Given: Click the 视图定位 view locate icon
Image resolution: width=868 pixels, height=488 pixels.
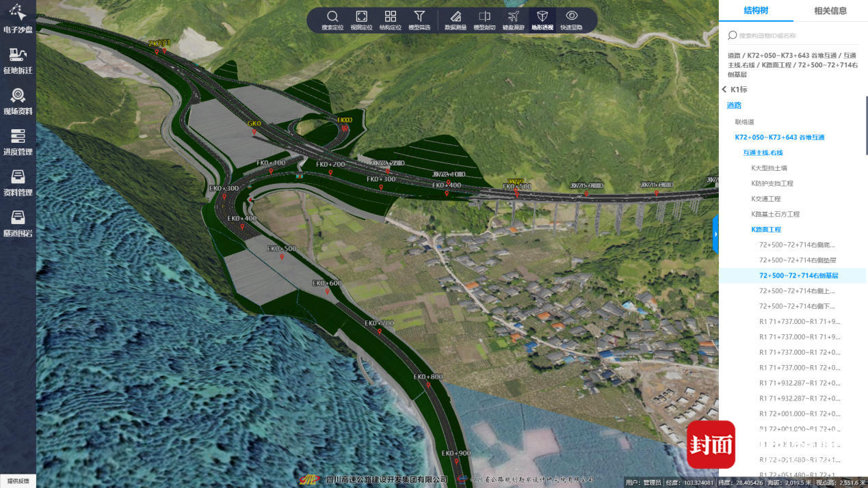Looking at the screenshot, I should tap(361, 20).
